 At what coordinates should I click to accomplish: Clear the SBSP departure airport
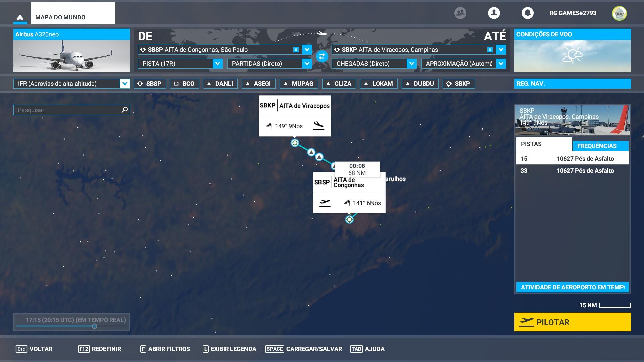(296, 50)
